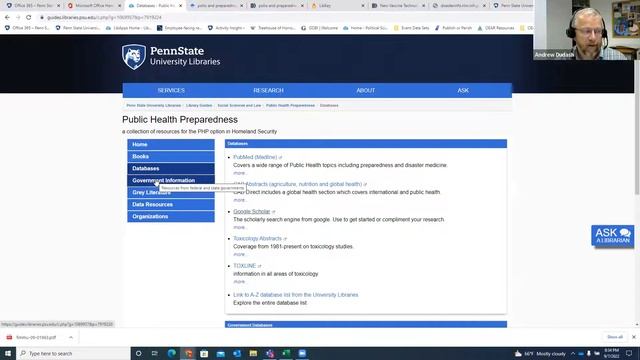
Task: Open the Mail app in the taskbar
Action: [220, 353]
